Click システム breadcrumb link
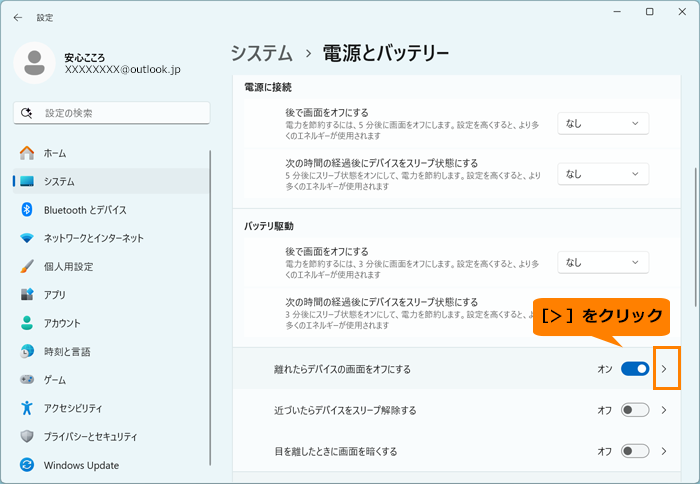The height and width of the screenshot is (484, 700). pyautogui.click(x=262, y=53)
